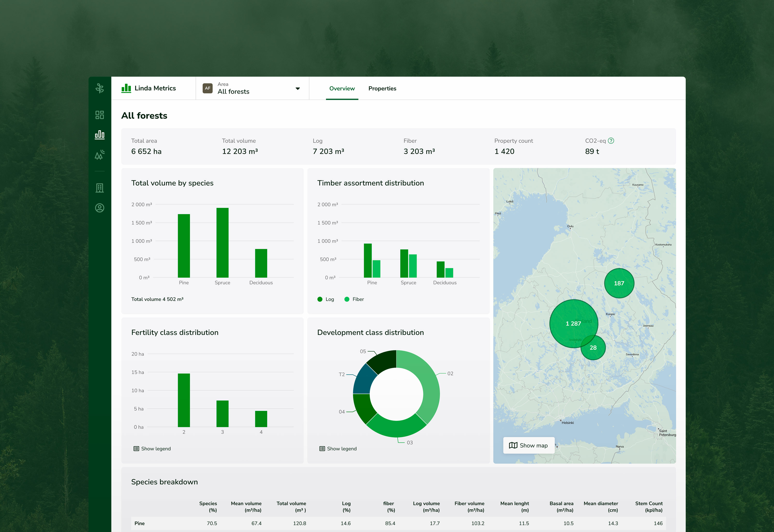Show legend for Fertility class distribution

[x=152, y=449]
